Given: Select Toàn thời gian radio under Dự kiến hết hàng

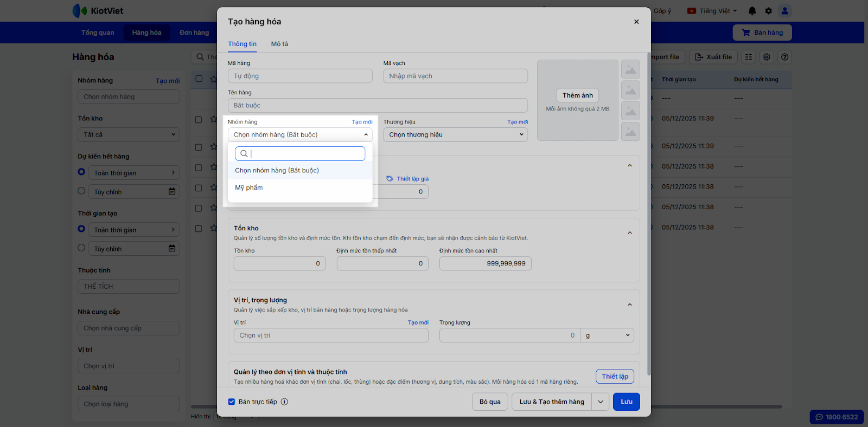Looking at the screenshot, I should tap(81, 172).
